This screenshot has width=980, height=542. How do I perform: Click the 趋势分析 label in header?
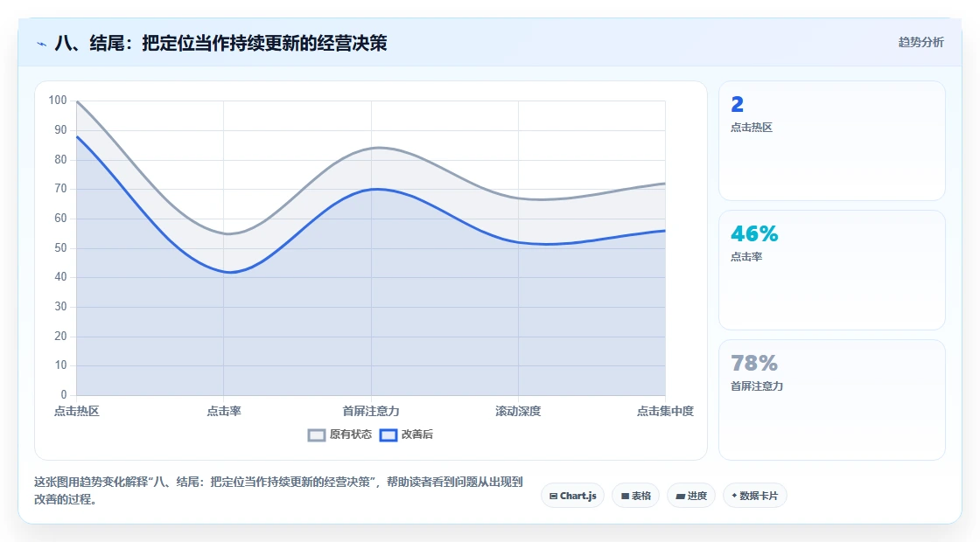tap(921, 43)
